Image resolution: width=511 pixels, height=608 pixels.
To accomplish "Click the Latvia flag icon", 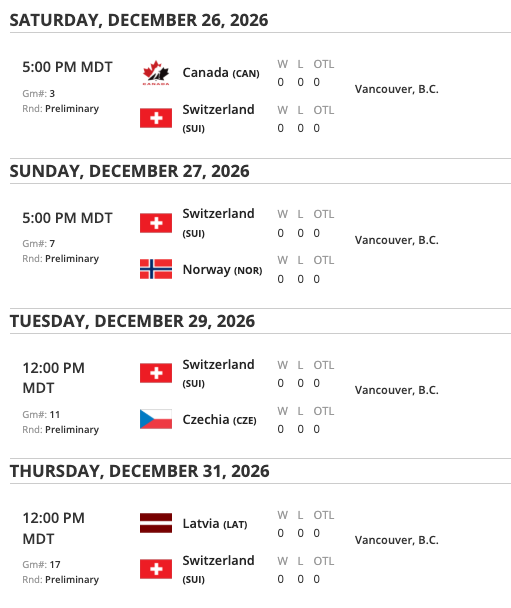I will pos(156,523).
